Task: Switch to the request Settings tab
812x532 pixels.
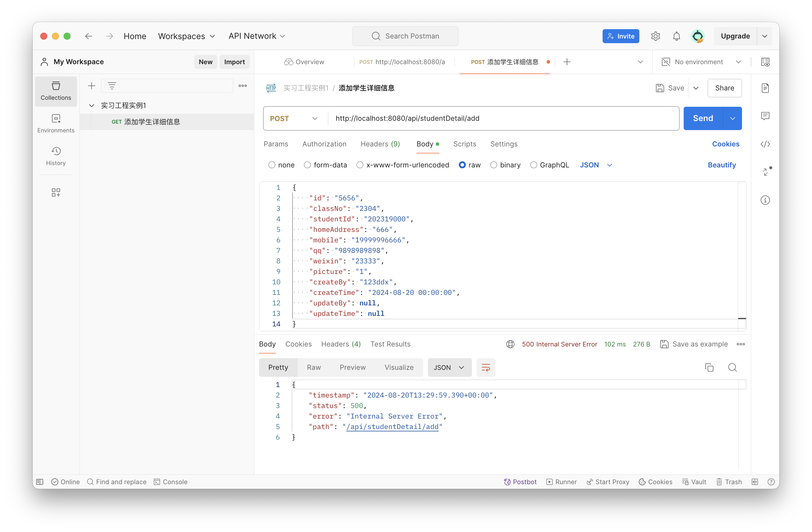Action: [504, 144]
